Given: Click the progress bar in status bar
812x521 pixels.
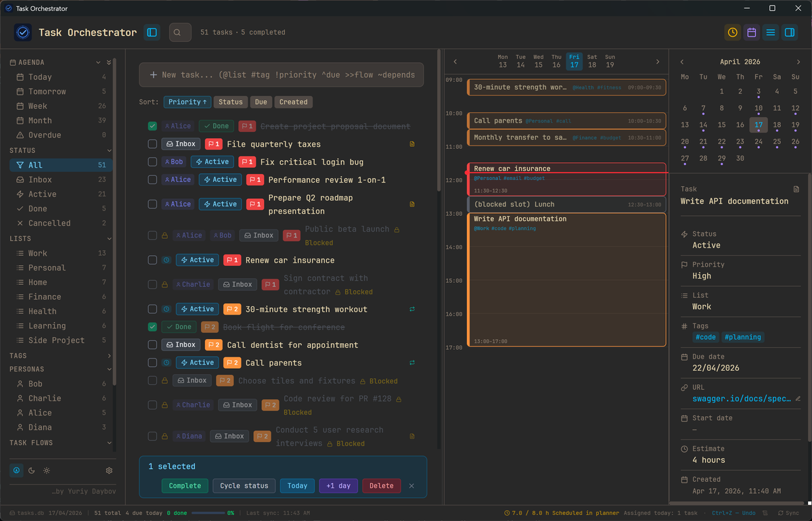Looking at the screenshot, I should [x=208, y=513].
